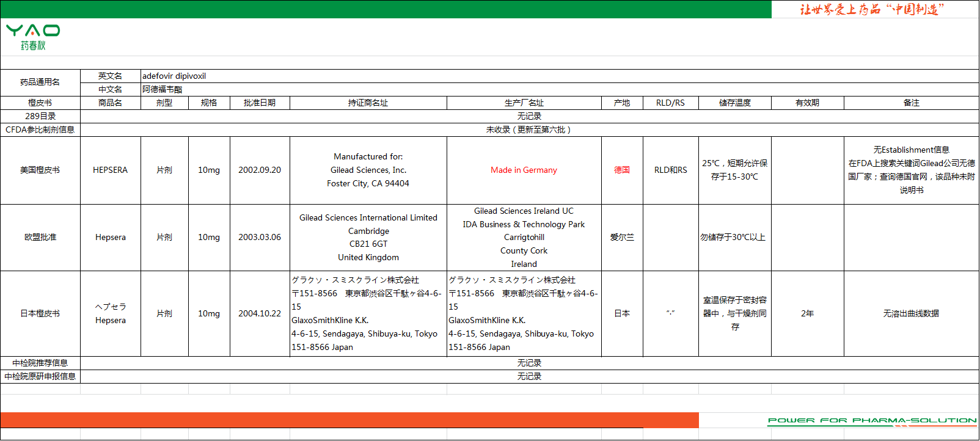Select the 有效期 column header
Screen dimensions: 980x441
[808, 103]
